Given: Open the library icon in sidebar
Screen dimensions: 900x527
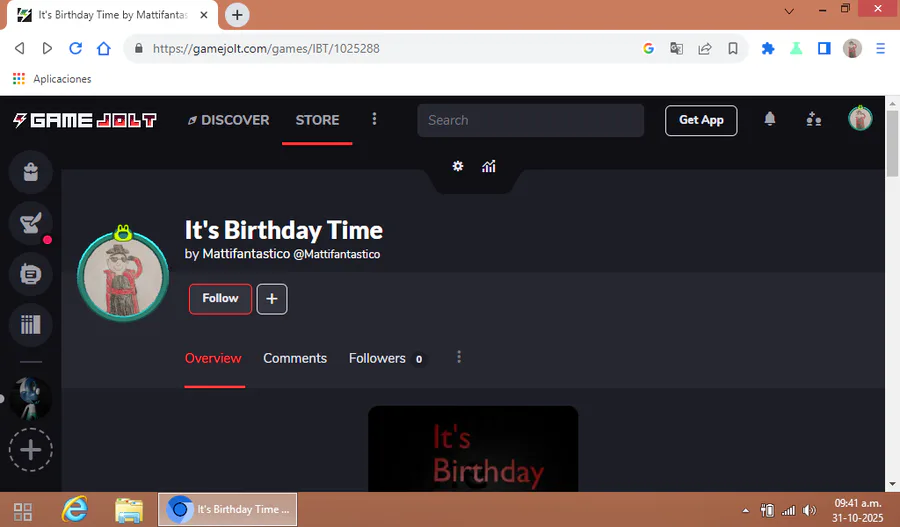Looking at the screenshot, I should [31, 325].
